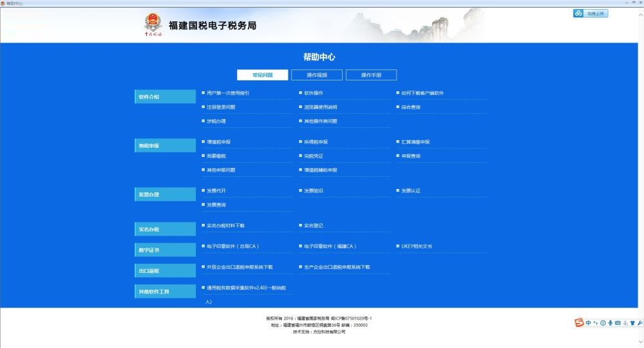Select the 纳税申报 category header
The width and height of the screenshot is (644, 348).
[165, 145]
